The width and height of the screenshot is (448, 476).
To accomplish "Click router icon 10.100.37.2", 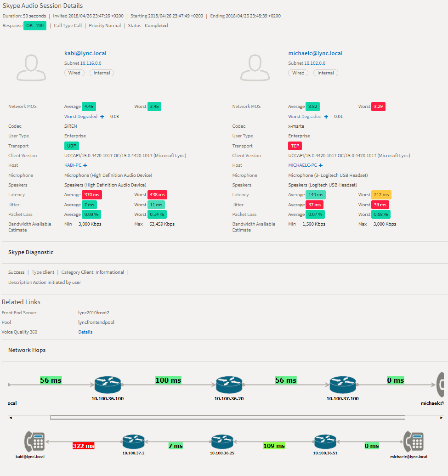I will click(134, 442).
